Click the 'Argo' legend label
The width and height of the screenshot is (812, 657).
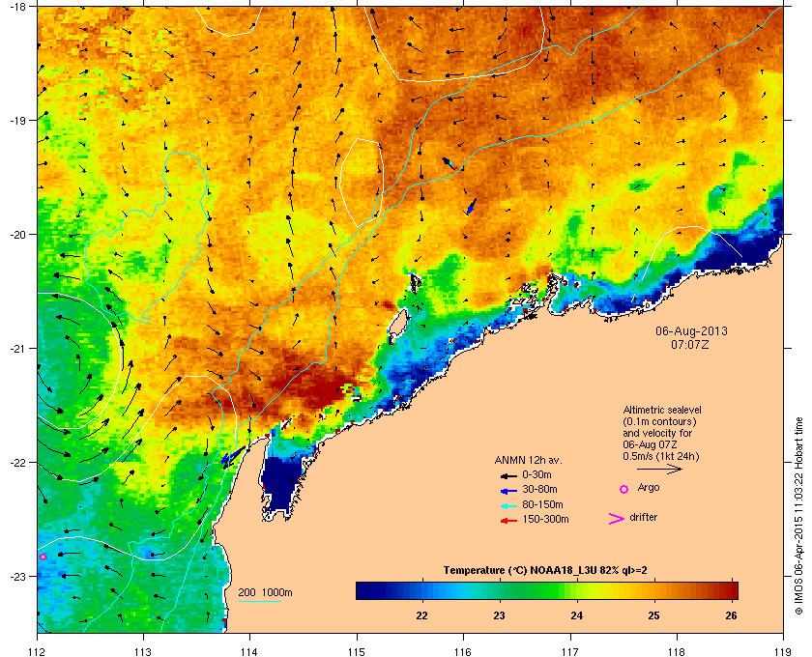point(649,487)
